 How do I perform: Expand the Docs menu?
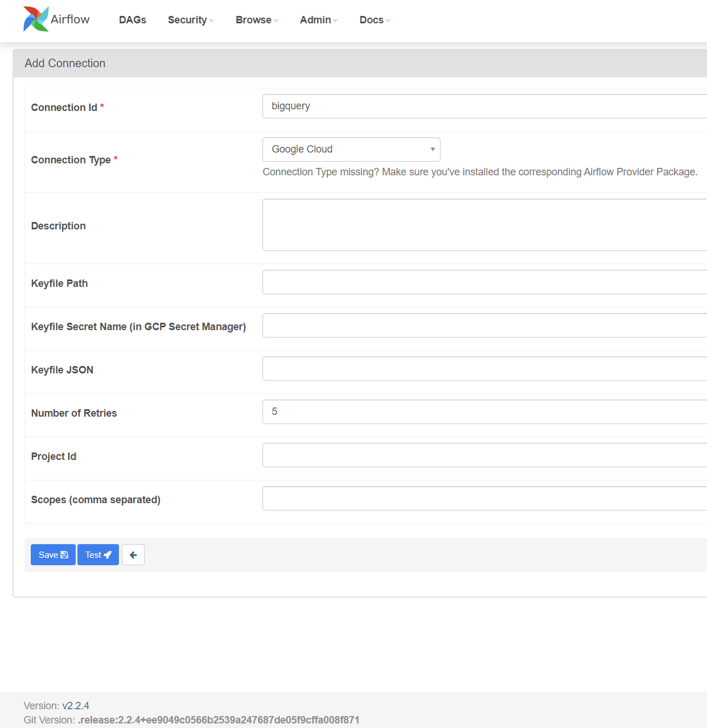[x=373, y=20]
